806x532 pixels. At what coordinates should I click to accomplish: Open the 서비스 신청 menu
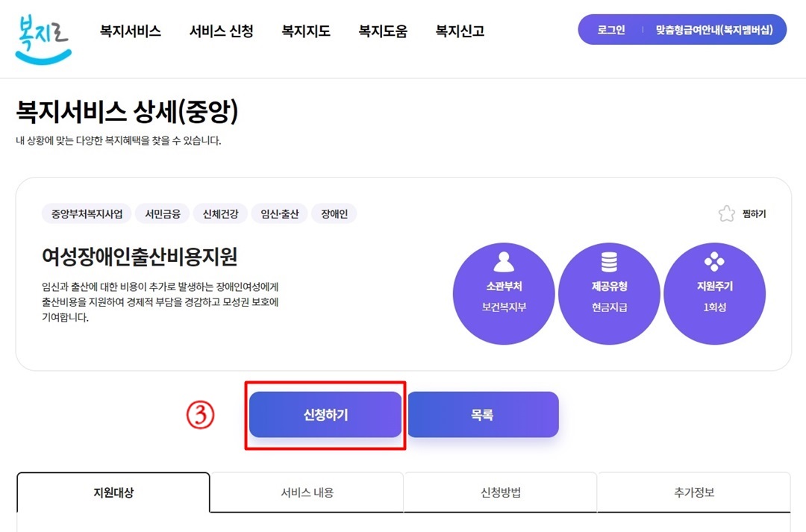pyautogui.click(x=219, y=31)
